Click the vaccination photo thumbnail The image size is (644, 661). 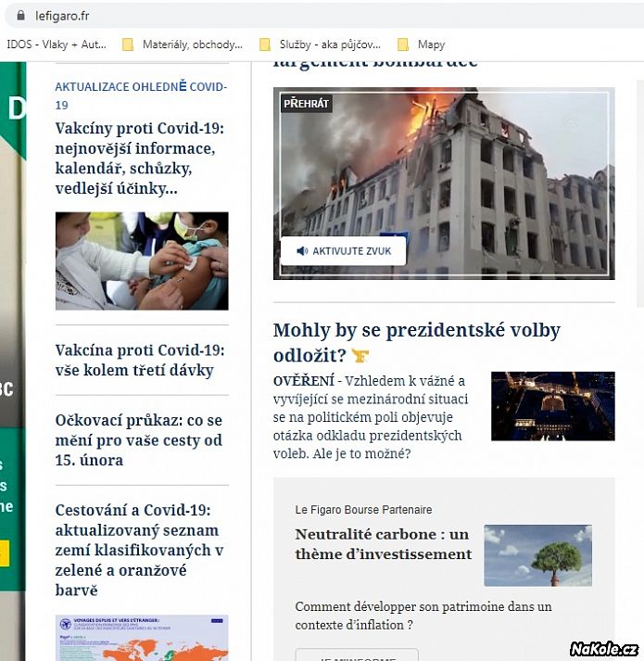(141, 261)
